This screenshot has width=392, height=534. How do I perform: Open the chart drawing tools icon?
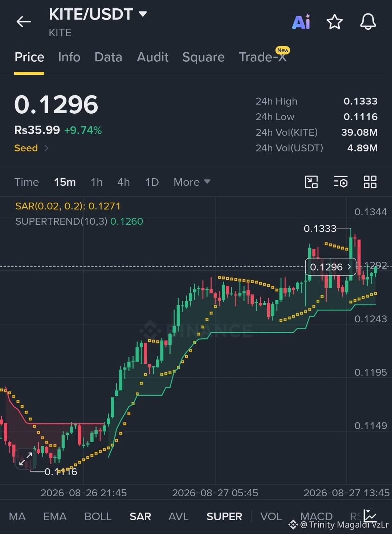311,182
